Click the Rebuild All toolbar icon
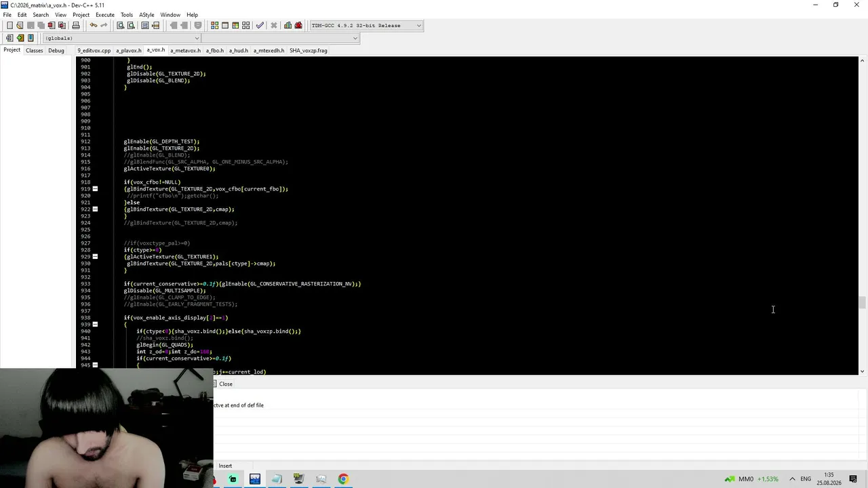Viewport: 868px width, 488px height. click(246, 25)
